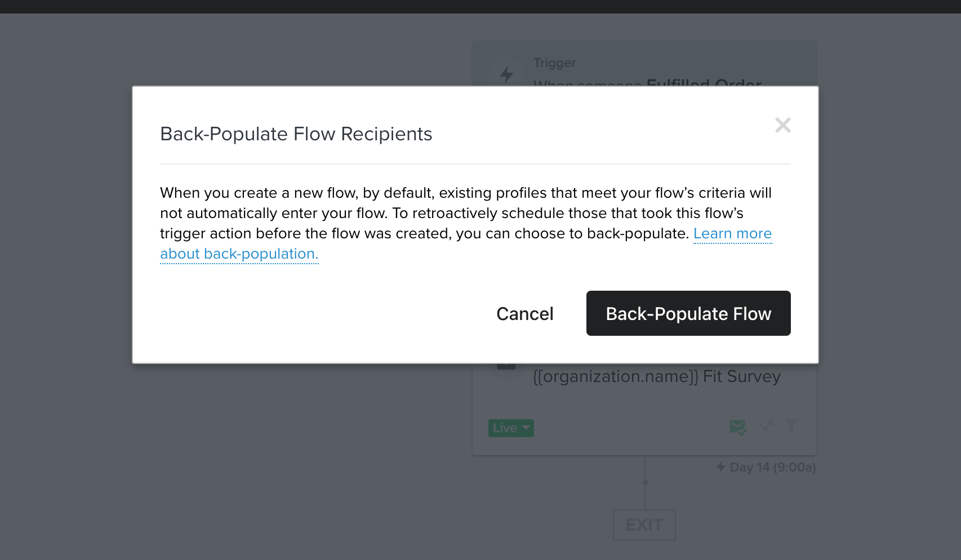Close the Back-Populate dialog with the X

click(x=783, y=125)
